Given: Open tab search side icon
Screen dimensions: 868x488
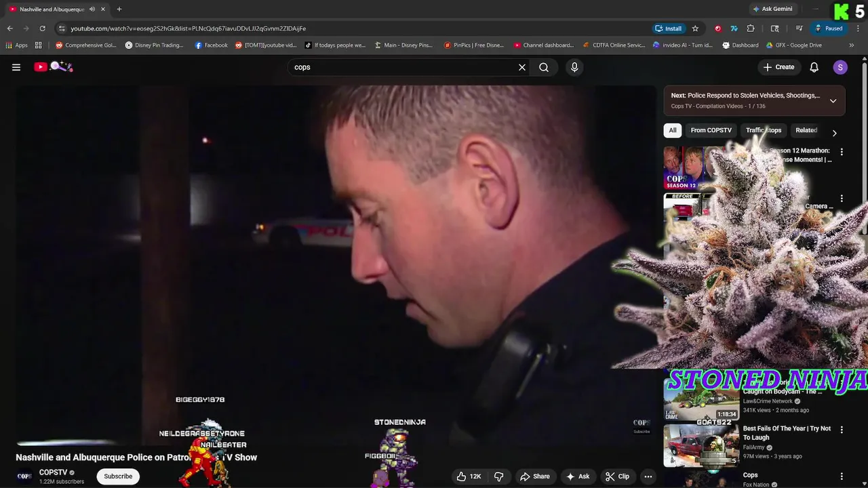Looking at the screenshot, I should tap(775, 28).
